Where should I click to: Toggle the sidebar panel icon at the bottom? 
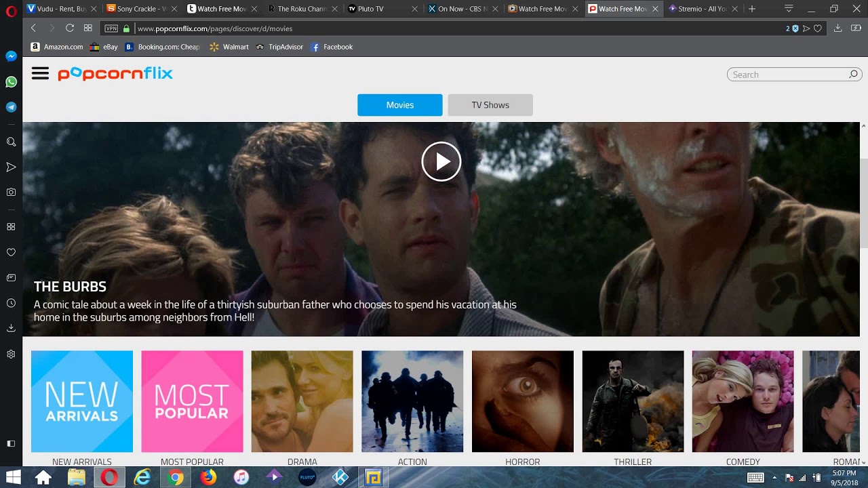[11, 443]
